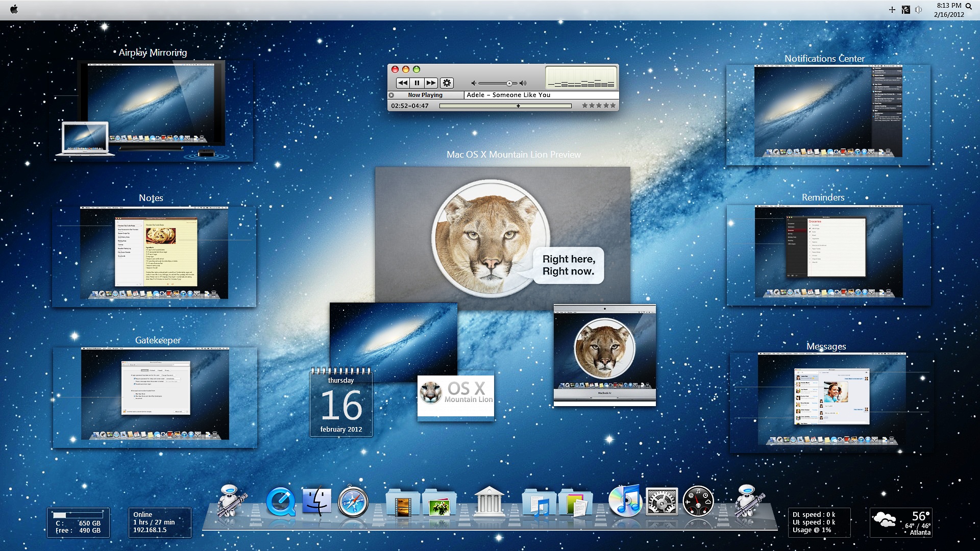Open System Preferences from the dock

[x=661, y=502]
